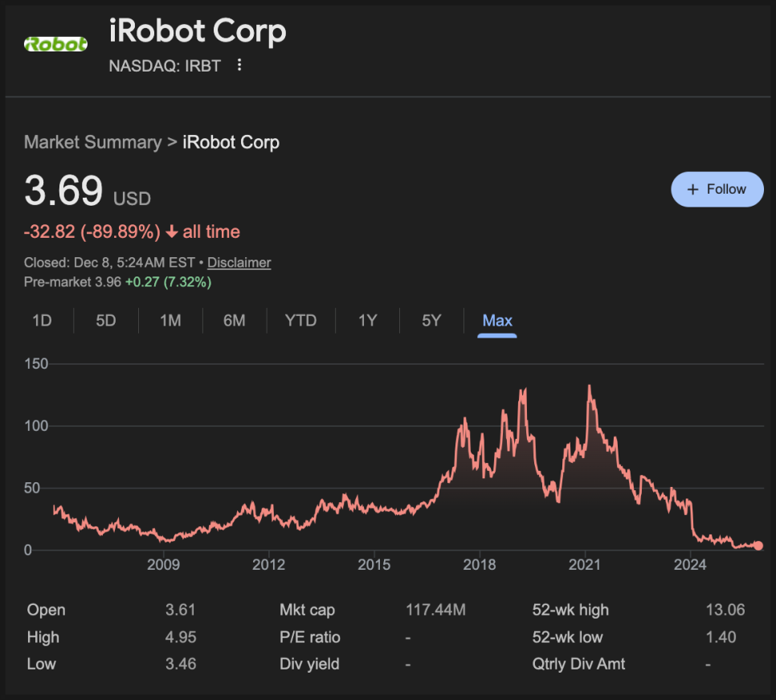Click the 2021 peak on the price chart
The height and width of the screenshot is (700, 776).
coord(590,387)
